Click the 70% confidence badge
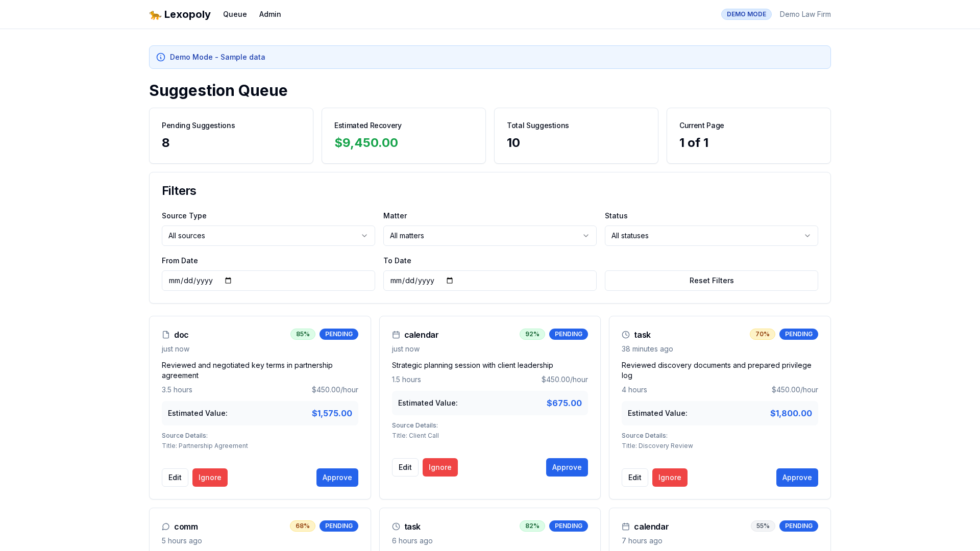Viewport: 980px width, 551px height. tap(763, 334)
